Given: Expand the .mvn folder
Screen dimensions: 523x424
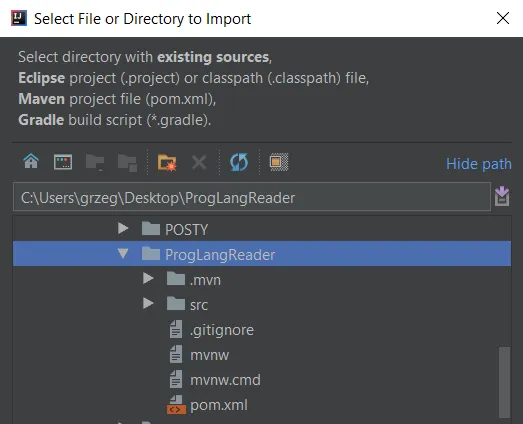Looking at the screenshot, I should coord(148,278).
